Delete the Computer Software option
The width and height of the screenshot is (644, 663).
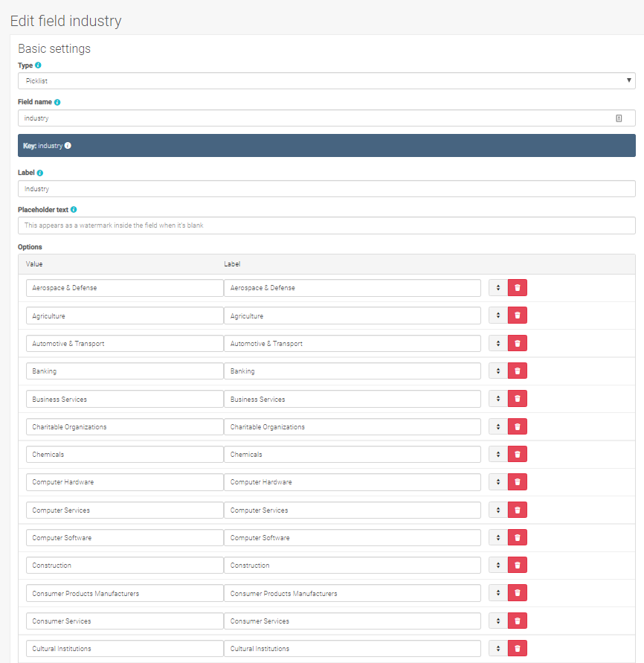pyautogui.click(x=518, y=537)
